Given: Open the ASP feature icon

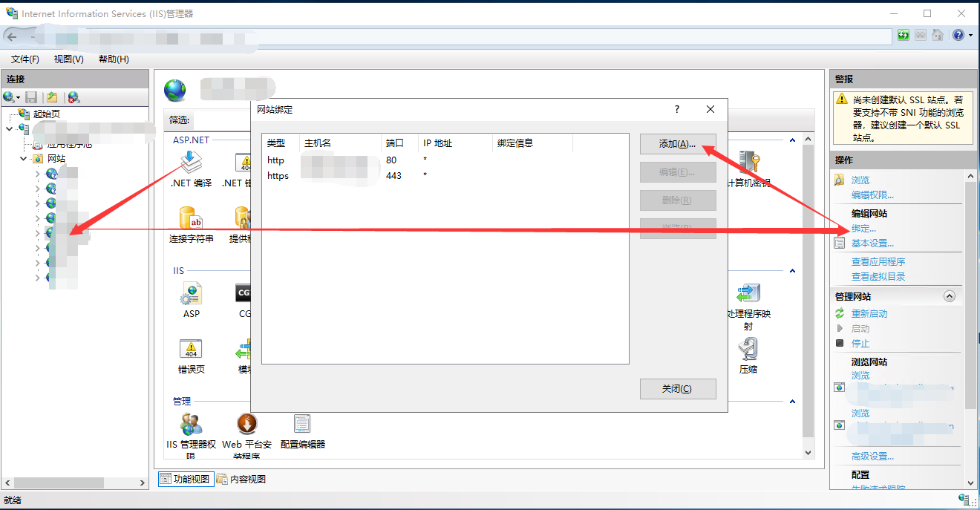Looking at the screenshot, I should tap(192, 294).
